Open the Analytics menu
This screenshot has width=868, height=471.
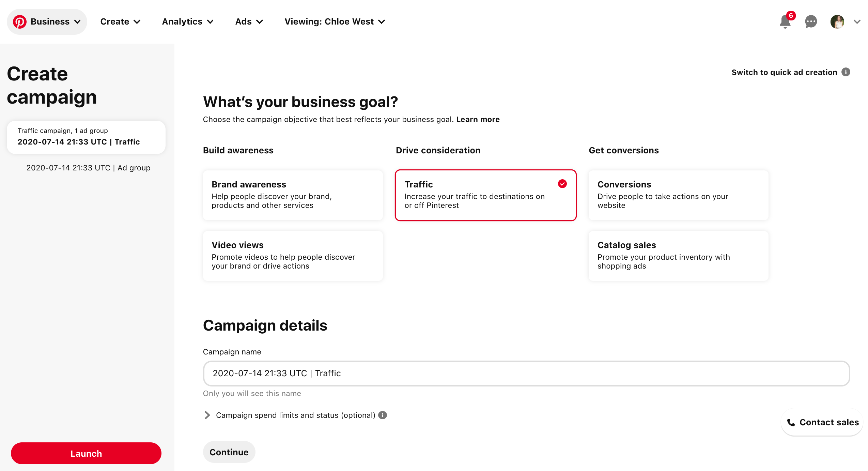[x=188, y=22]
